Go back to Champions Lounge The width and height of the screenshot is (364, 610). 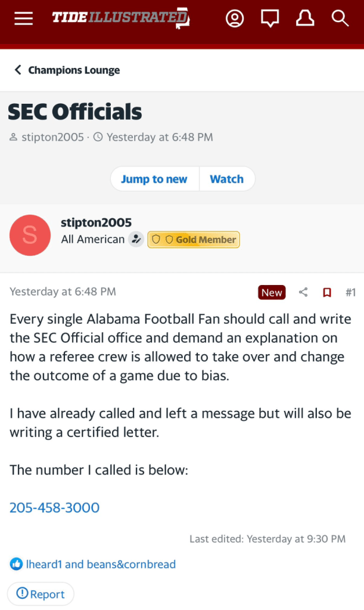point(67,70)
